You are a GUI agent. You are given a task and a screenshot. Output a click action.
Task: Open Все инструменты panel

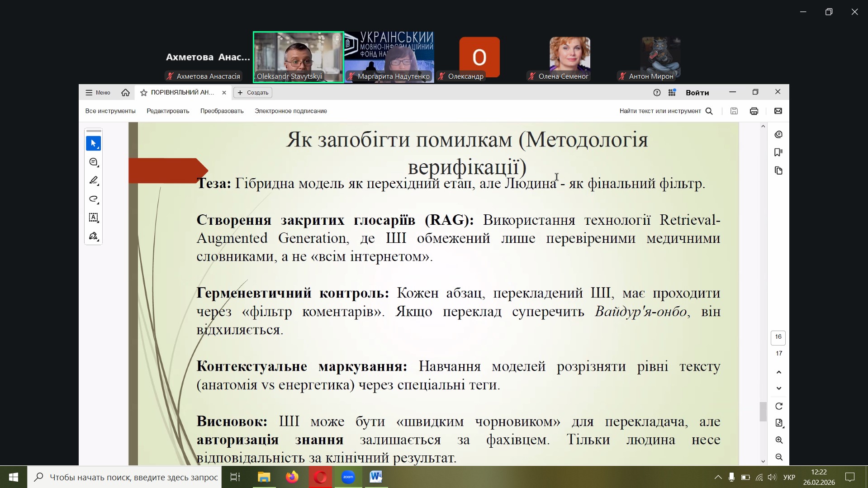tap(110, 111)
